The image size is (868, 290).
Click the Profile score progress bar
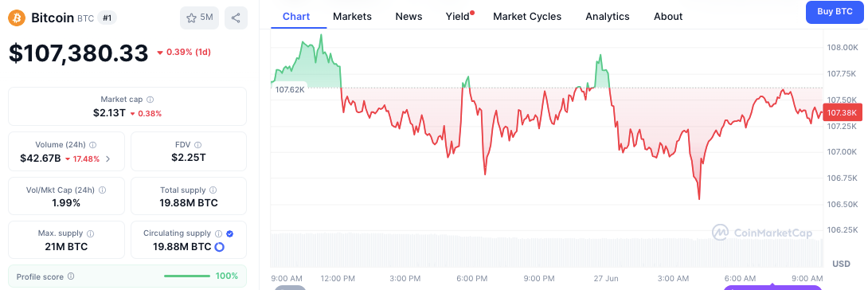point(187,276)
